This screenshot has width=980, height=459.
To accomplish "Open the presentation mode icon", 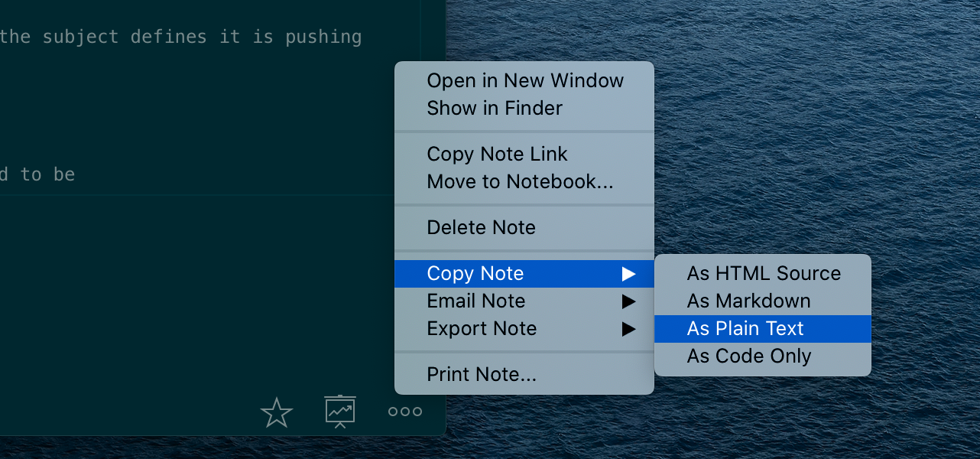I will coord(339,411).
